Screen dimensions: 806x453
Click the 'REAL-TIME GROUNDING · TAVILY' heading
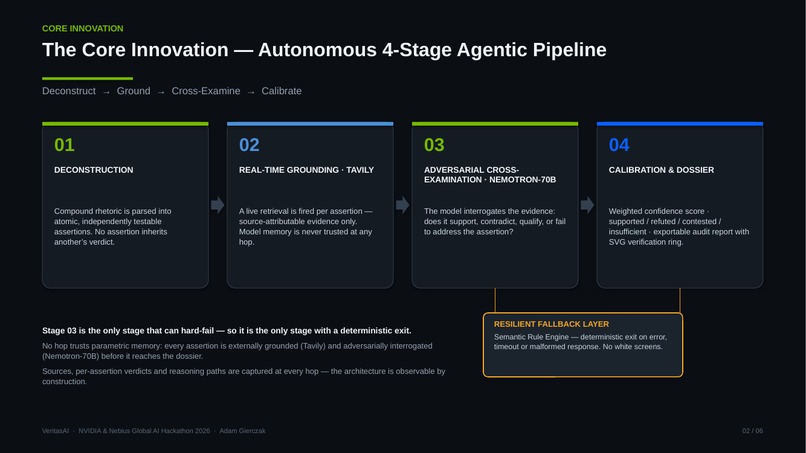click(306, 170)
